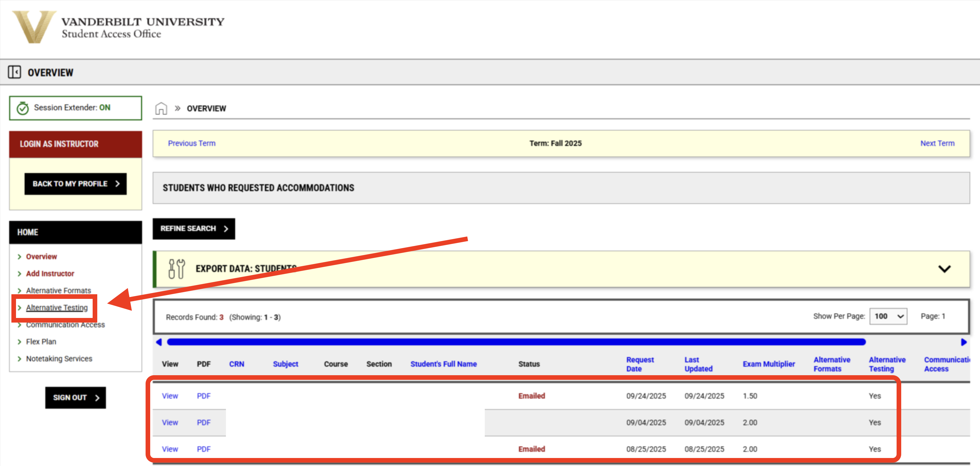Click the Back To My Profile button

pos(75,184)
